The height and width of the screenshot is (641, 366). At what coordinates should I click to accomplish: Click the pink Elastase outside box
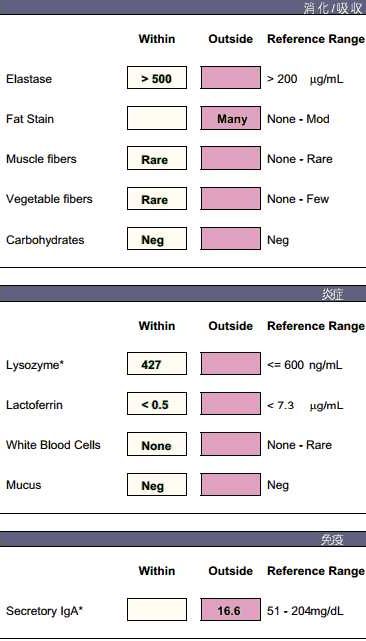point(231,78)
